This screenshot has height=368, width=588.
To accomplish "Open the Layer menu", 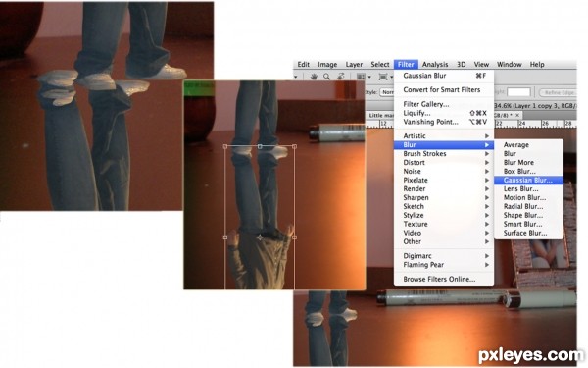I will tap(354, 64).
